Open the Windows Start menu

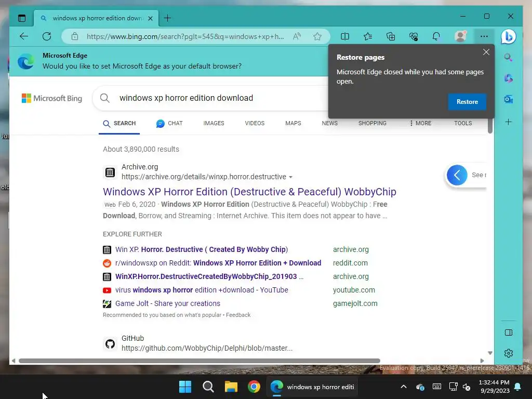[185, 387]
